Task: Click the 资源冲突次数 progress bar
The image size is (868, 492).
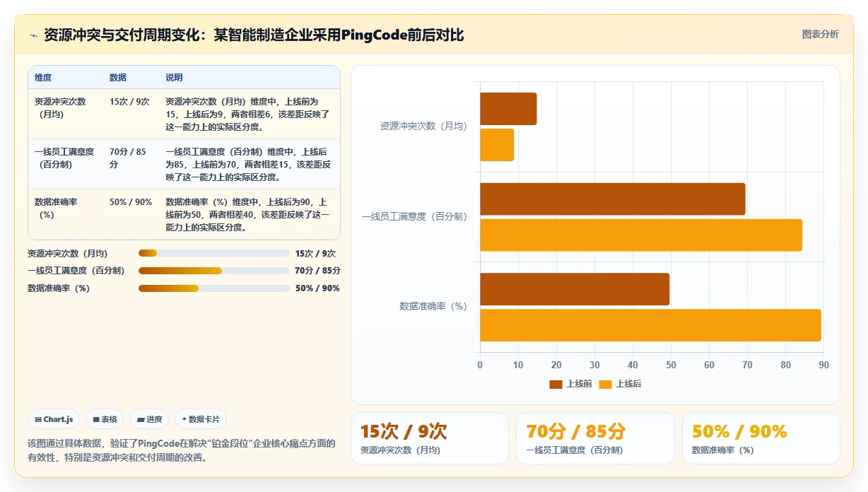Action: (214, 253)
